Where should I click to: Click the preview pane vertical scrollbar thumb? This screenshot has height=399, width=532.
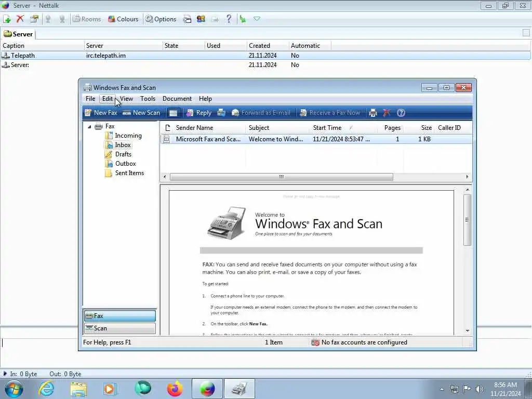point(467,220)
